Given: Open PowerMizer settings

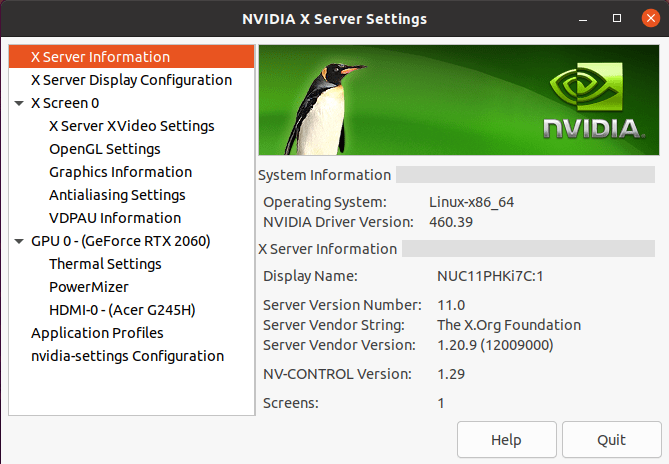Looking at the screenshot, I should (x=88, y=287).
